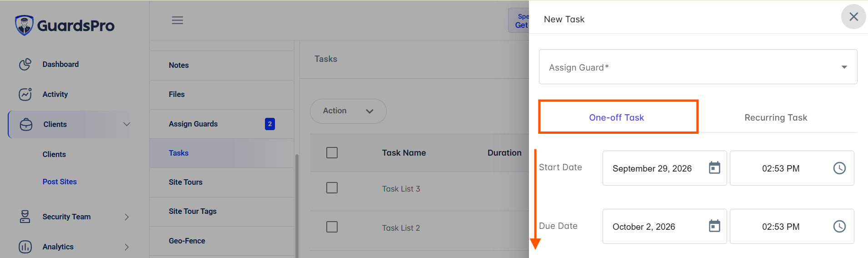Click the Activity graph icon
Viewport: 868px width, 258px height.
pyautogui.click(x=25, y=94)
